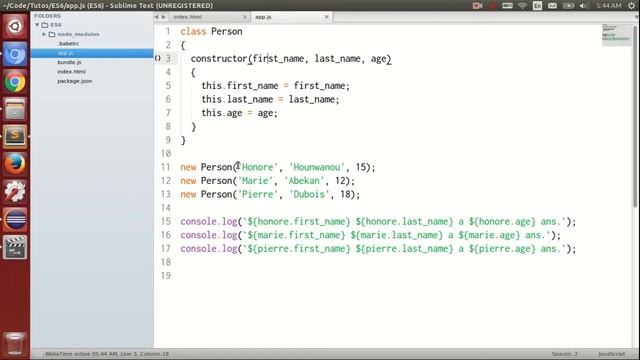Image resolution: width=640 pixels, height=360 pixels.
Task: Click the 'Hounwanou' string on line 11
Action: point(317,167)
